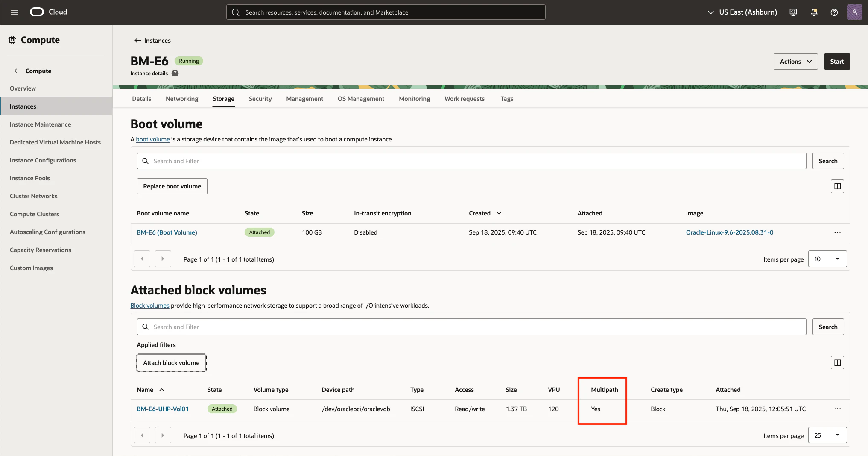Change boot volume items per page 10

click(x=827, y=259)
